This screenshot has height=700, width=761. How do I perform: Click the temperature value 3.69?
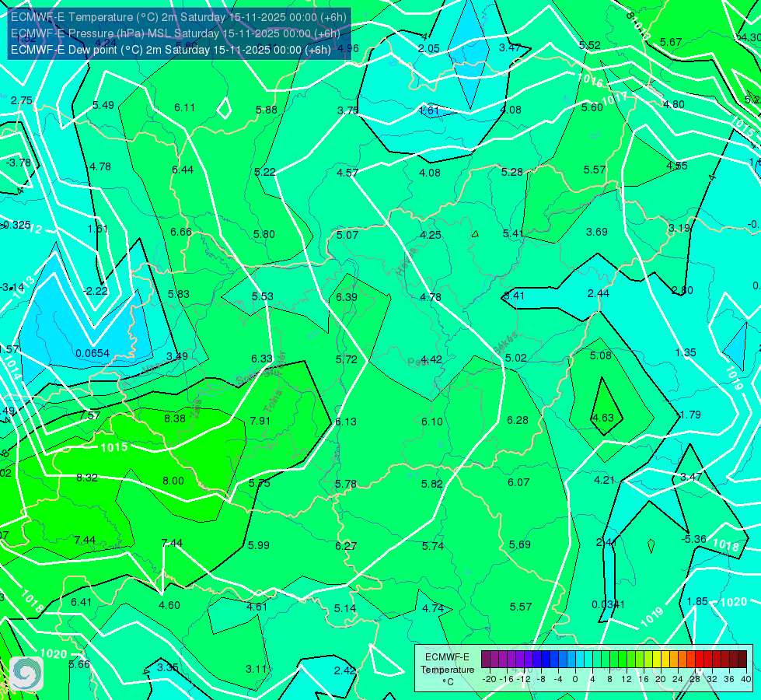pyautogui.click(x=597, y=233)
